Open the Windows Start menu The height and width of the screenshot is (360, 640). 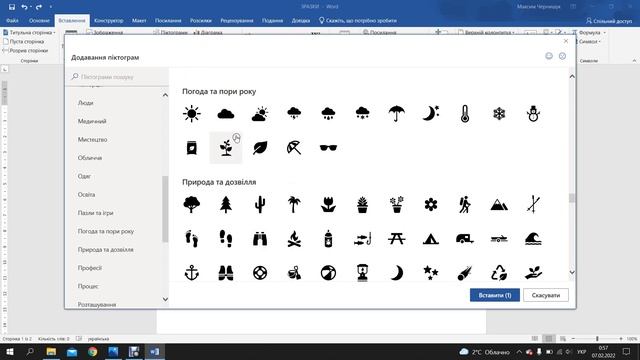9,351
